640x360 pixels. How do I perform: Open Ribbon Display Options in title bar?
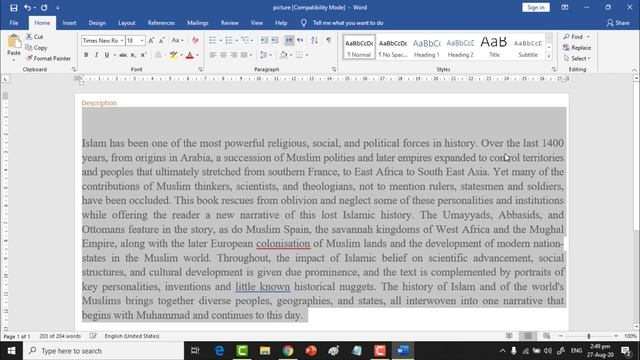pyautogui.click(x=565, y=7)
